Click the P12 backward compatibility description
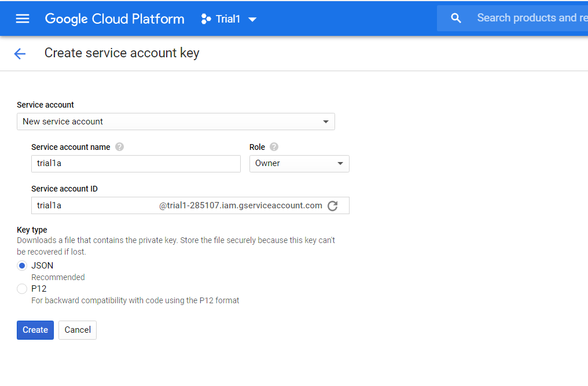588x386 pixels. pos(135,300)
